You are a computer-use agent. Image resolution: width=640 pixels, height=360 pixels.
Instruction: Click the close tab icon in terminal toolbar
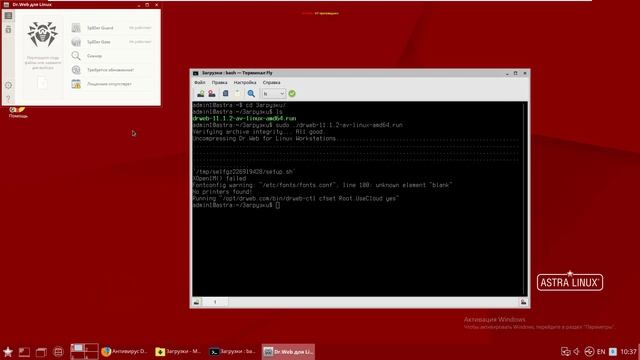click(x=212, y=93)
